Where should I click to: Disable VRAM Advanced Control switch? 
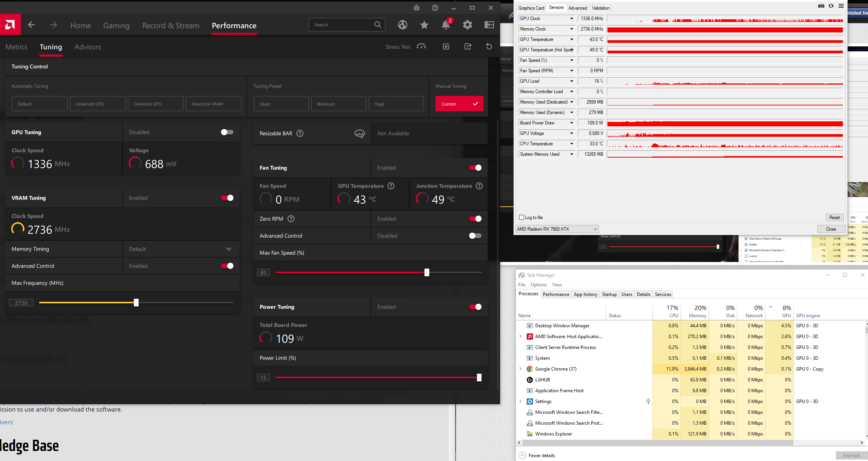tap(227, 266)
